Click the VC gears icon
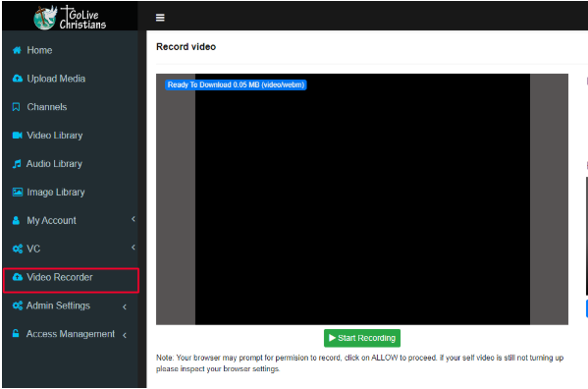The image size is (588, 389). (18, 249)
